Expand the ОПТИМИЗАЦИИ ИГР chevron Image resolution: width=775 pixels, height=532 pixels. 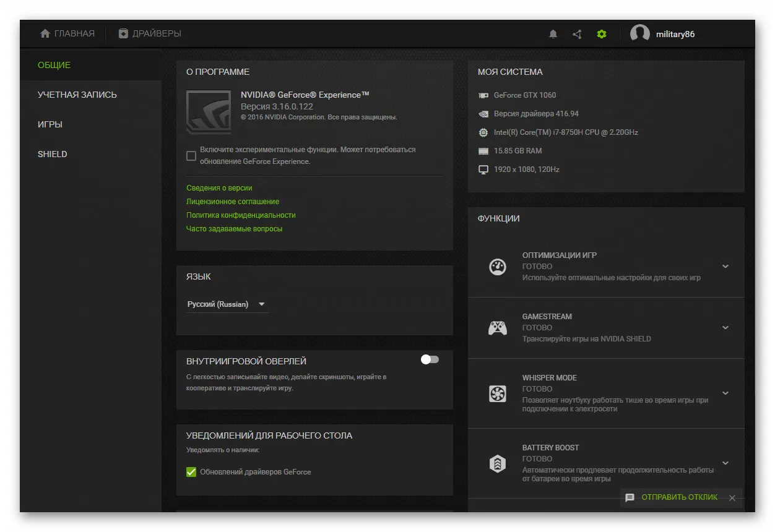(725, 267)
